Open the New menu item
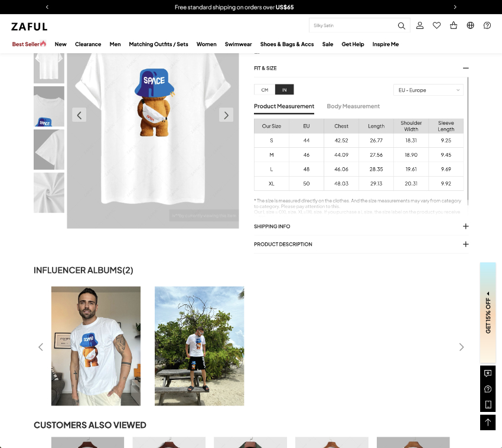The height and width of the screenshot is (448, 502). pos(60,44)
